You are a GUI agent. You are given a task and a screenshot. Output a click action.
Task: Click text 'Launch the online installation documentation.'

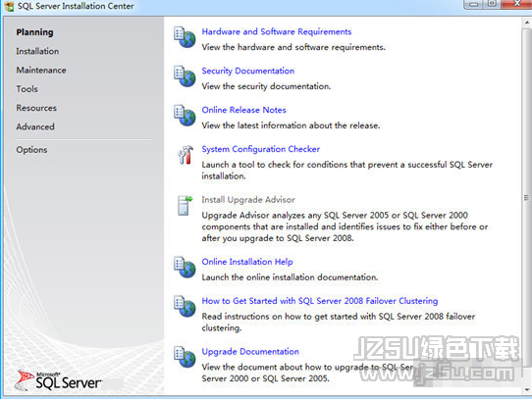tap(290, 277)
